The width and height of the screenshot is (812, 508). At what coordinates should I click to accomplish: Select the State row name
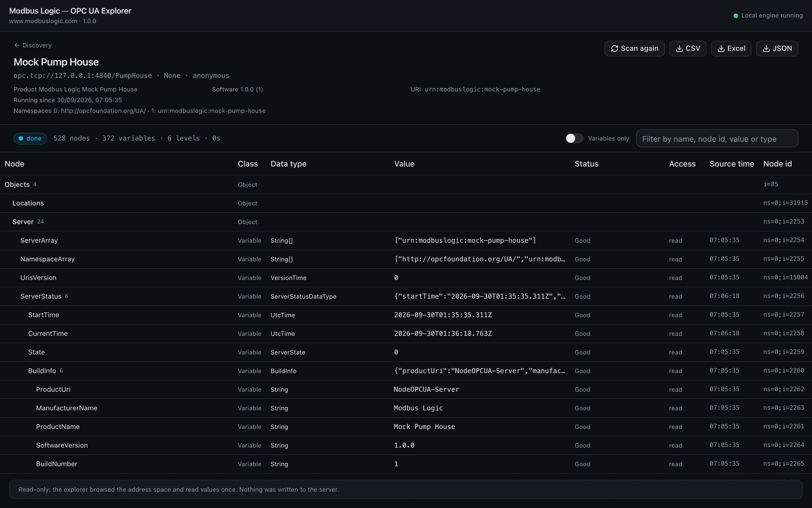click(x=36, y=352)
